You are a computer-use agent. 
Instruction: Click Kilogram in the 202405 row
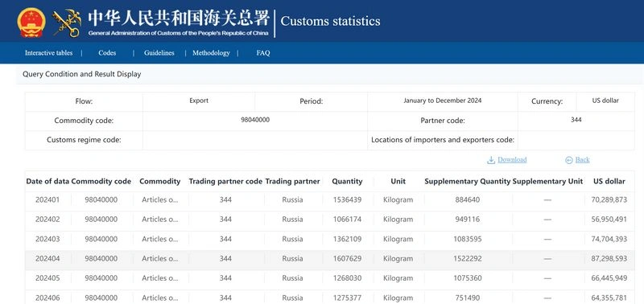(398, 278)
